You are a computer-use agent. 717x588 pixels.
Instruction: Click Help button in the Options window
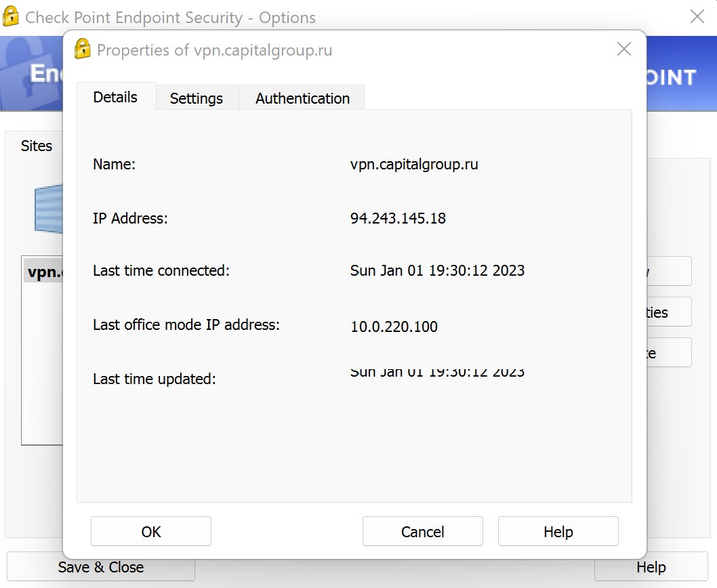point(651,567)
